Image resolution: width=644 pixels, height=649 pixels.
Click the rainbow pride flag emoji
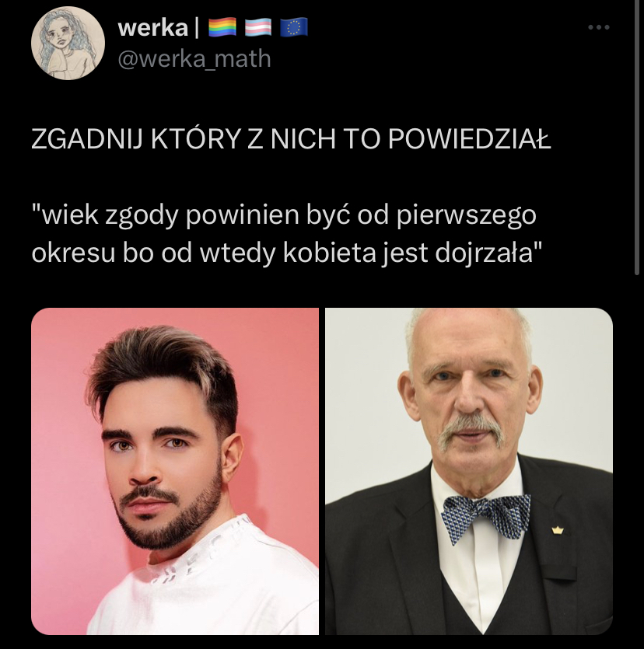[x=222, y=28]
